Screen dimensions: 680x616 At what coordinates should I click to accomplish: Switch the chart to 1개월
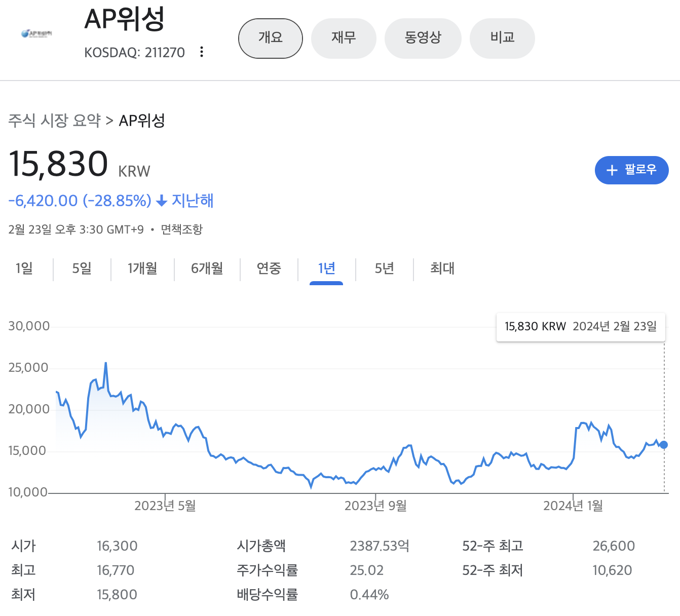point(142,268)
